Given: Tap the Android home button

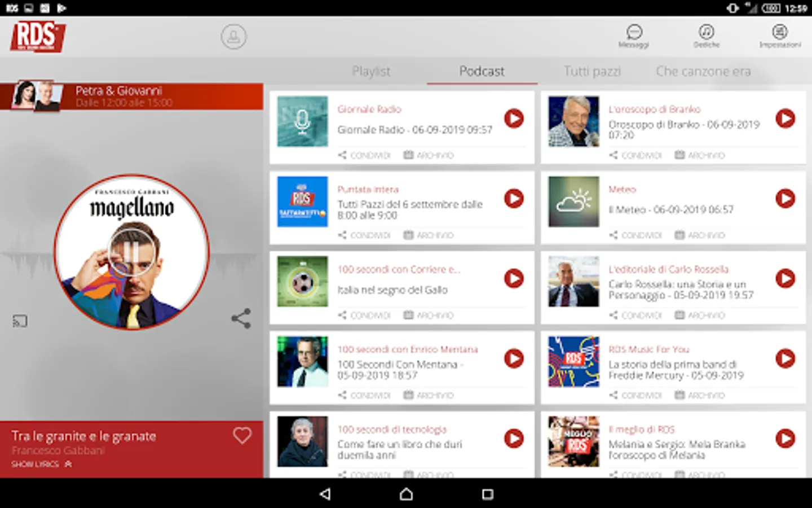Looking at the screenshot, I should pyautogui.click(x=406, y=494).
